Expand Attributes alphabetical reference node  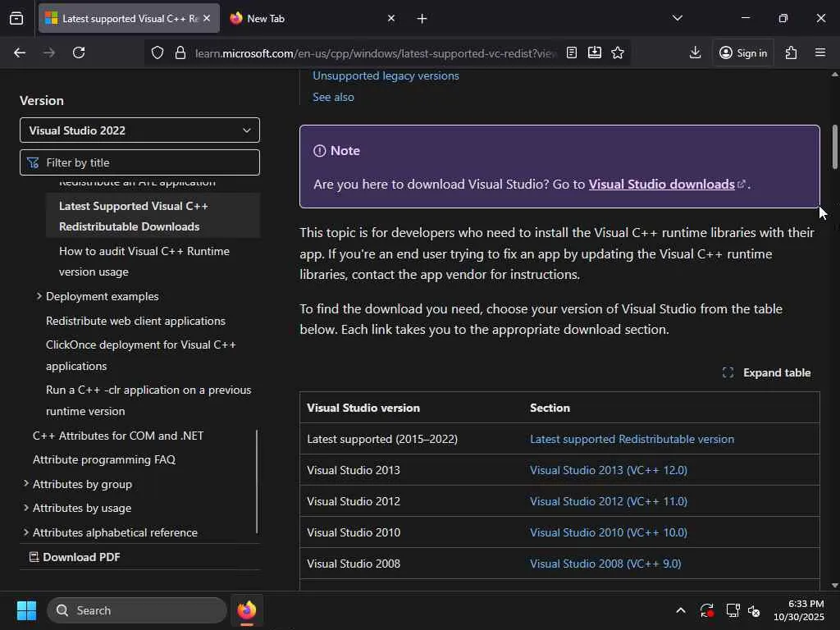click(25, 532)
